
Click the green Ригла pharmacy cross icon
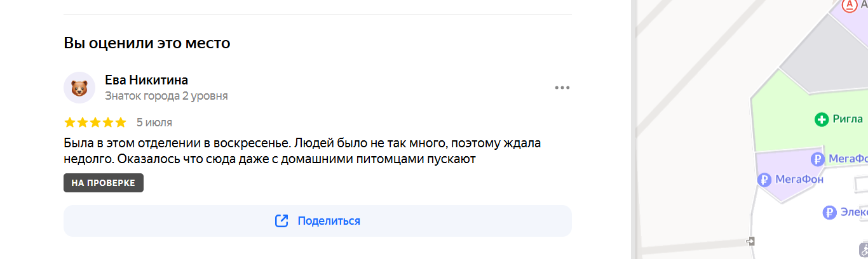click(x=822, y=119)
